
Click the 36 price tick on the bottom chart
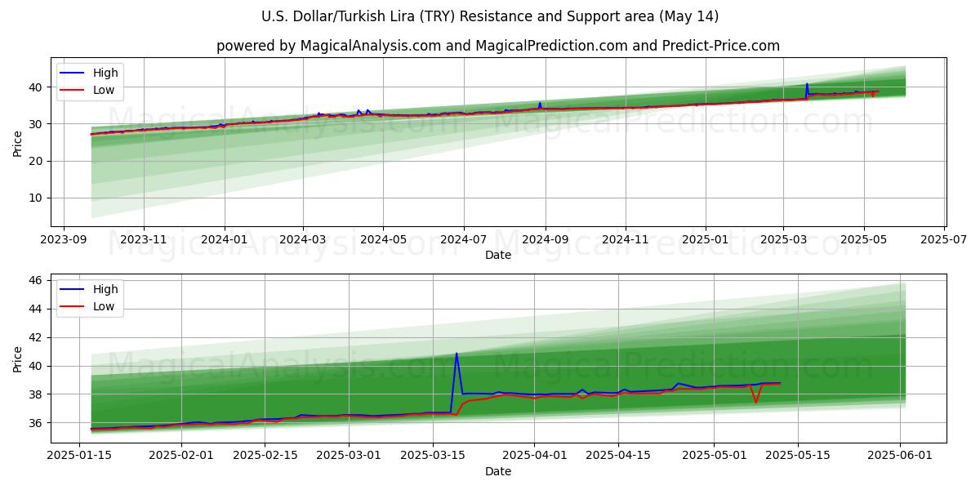[37, 423]
